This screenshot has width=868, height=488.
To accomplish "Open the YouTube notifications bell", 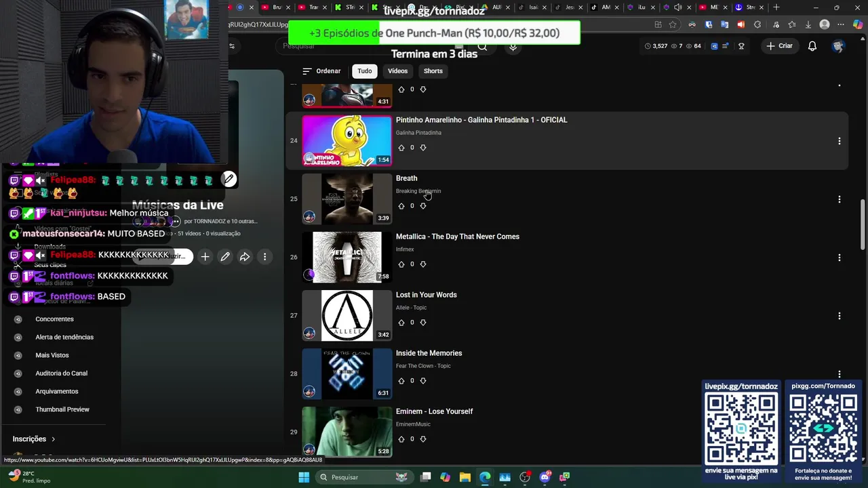I will tap(812, 46).
